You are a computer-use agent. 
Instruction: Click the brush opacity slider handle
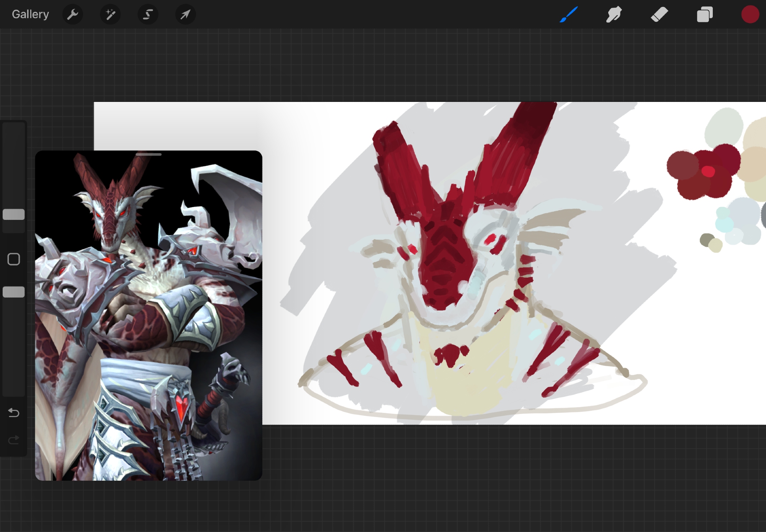pos(14,292)
